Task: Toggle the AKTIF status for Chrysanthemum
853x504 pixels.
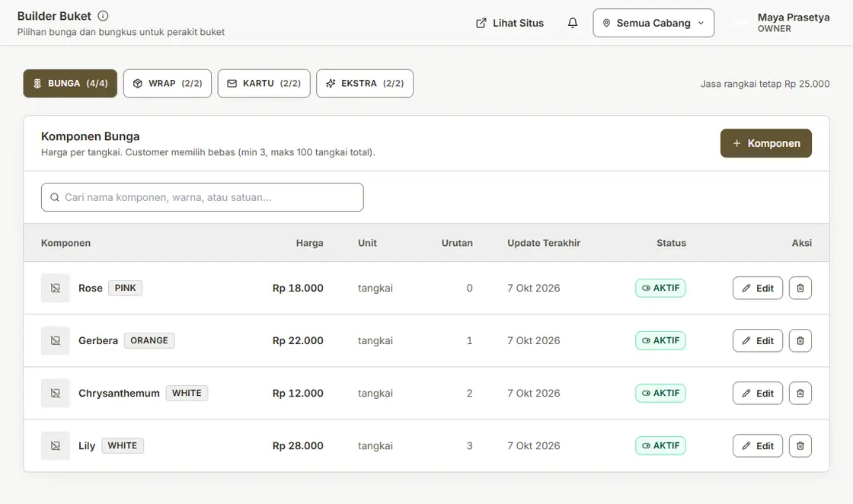Action: [660, 393]
